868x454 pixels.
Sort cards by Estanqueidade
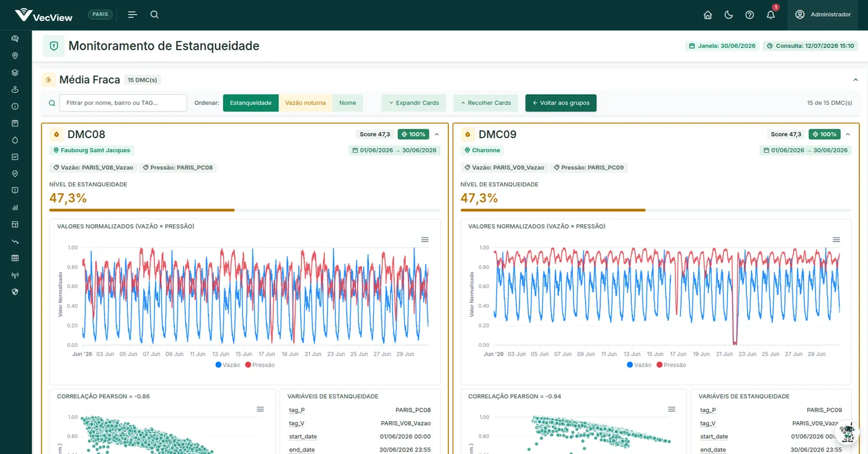(x=250, y=103)
